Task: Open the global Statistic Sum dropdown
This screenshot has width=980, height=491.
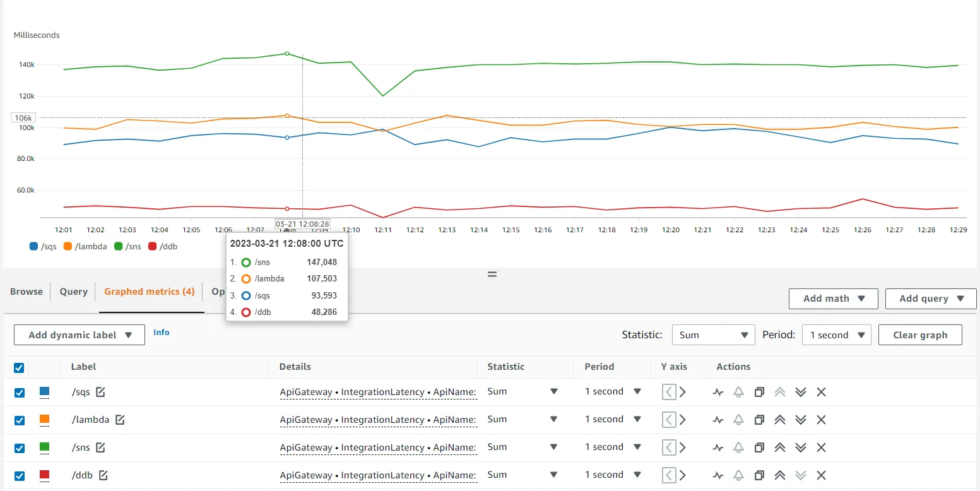Action: (713, 335)
